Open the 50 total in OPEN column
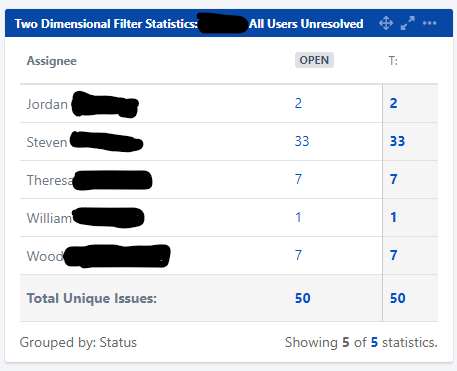 point(303,298)
